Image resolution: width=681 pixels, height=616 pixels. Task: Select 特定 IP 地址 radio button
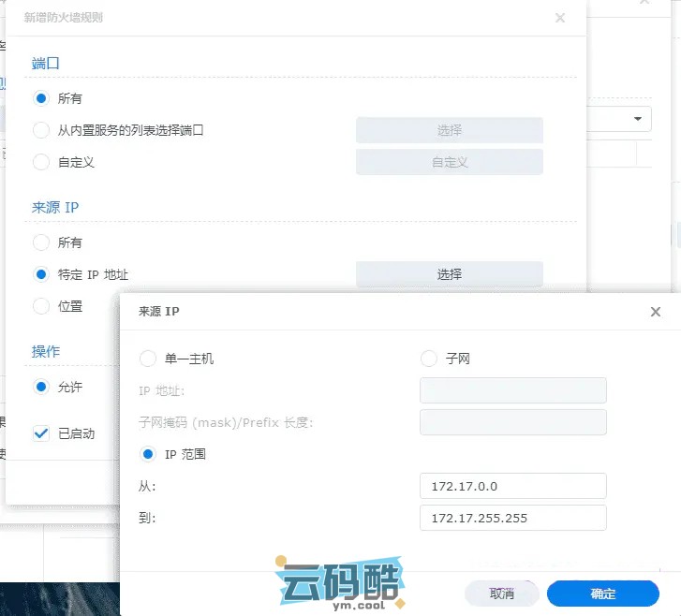[41, 274]
